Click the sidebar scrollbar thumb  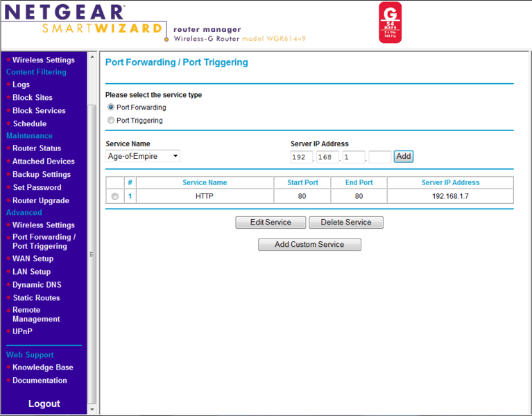pyautogui.click(x=92, y=254)
